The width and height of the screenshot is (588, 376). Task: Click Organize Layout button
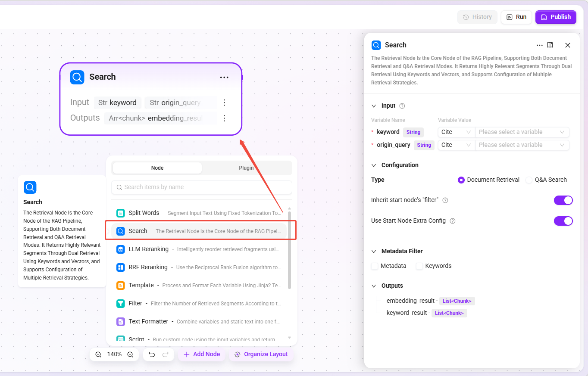[x=261, y=354]
